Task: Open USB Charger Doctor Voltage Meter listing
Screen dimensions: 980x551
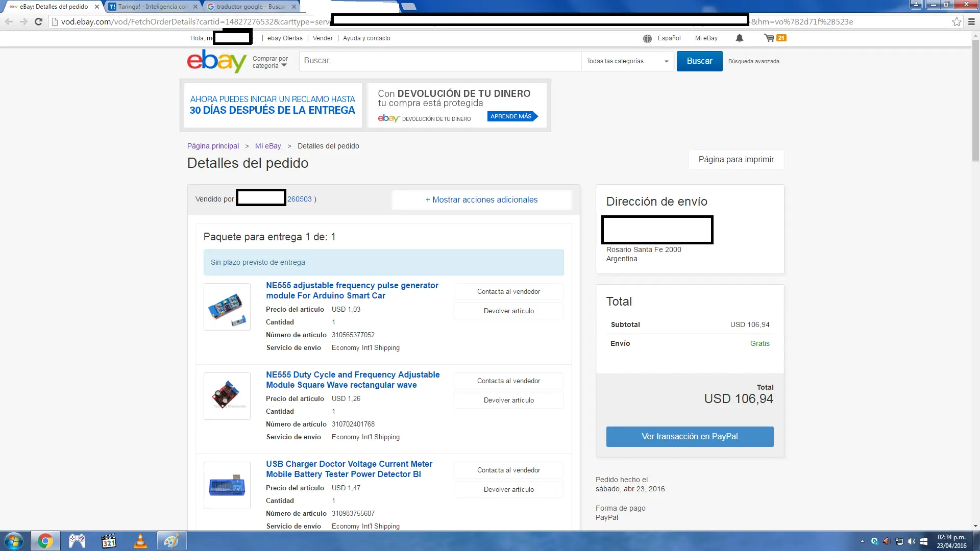Action: coord(349,469)
